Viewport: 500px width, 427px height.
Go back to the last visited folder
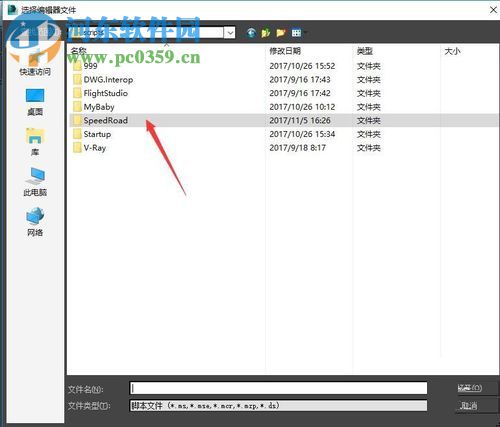click(251, 33)
